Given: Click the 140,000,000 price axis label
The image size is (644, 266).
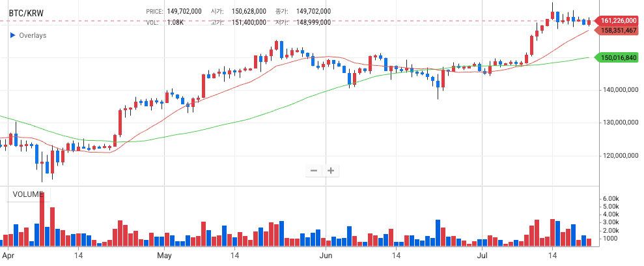Looking at the screenshot, I should coord(619,89).
